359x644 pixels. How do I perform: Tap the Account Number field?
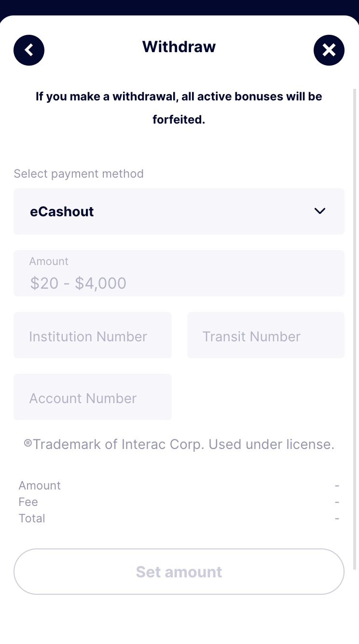click(93, 397)
